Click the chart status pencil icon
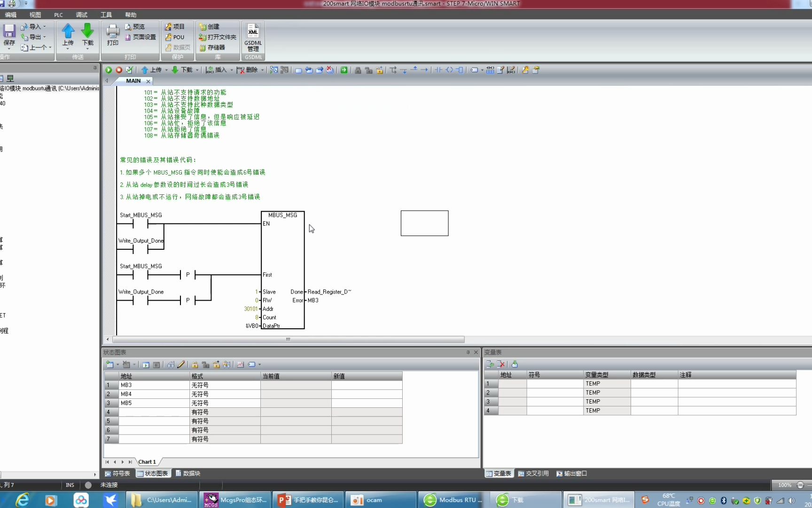 181,365
